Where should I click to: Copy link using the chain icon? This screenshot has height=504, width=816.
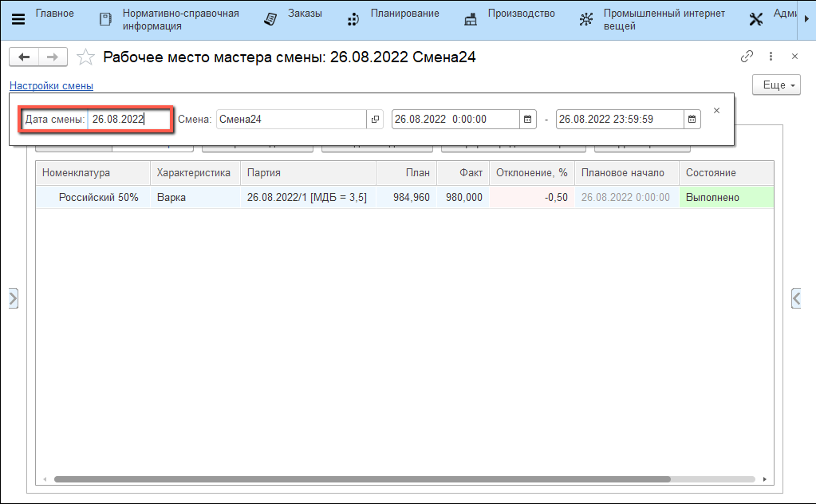[747, 57]
